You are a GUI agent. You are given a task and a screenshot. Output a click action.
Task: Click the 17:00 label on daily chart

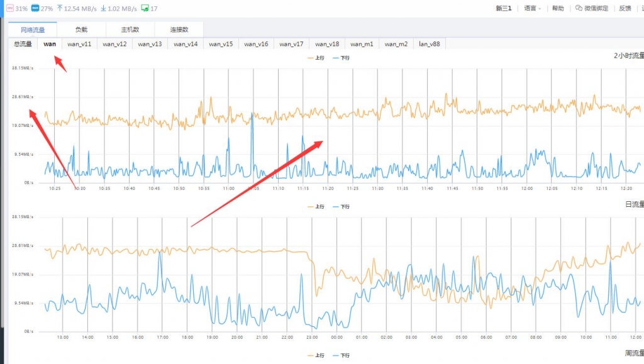(x=163, y=337)
